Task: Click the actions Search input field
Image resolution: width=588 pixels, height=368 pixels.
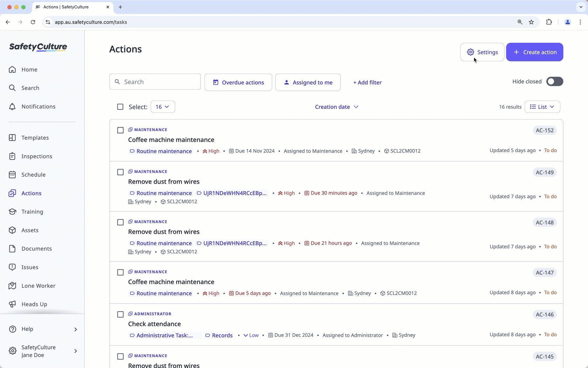Action: pos(155,82)
